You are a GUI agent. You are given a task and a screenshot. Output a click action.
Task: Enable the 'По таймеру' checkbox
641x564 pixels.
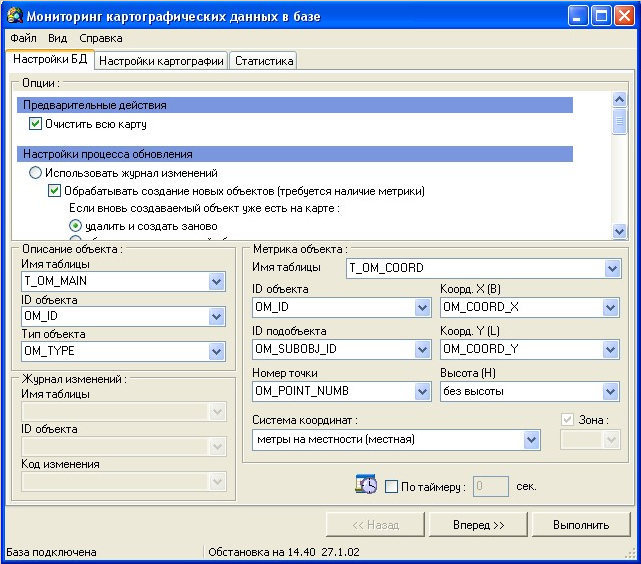tap(391, 487)
